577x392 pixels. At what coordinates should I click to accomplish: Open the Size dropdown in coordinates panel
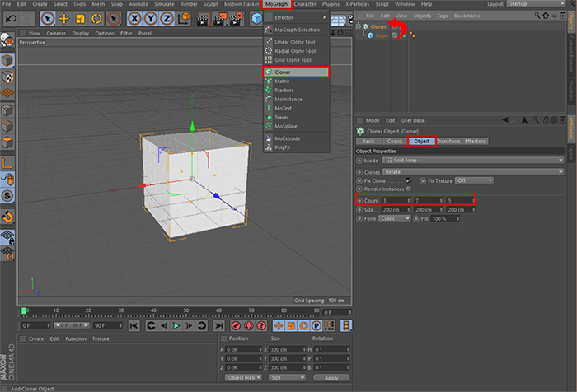tap(288, 378)
